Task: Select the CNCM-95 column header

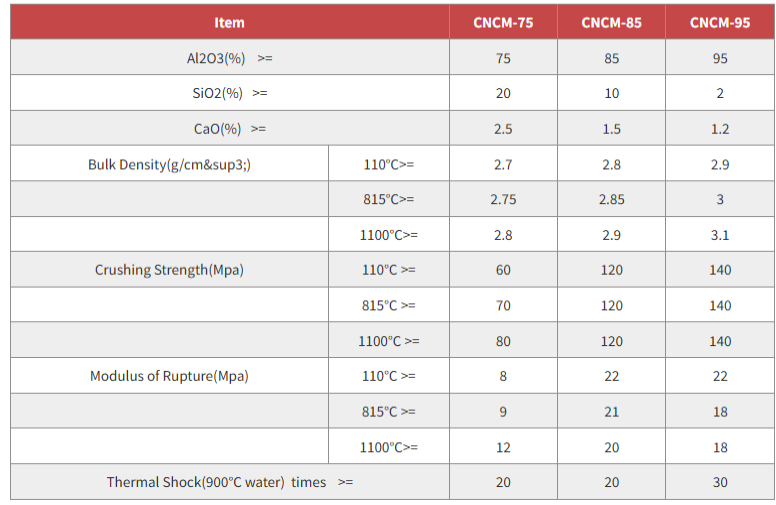Action: pos(720,23)
